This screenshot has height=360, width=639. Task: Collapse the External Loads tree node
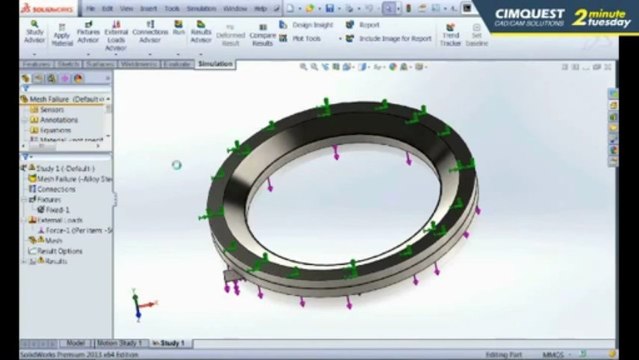[24, 220]
